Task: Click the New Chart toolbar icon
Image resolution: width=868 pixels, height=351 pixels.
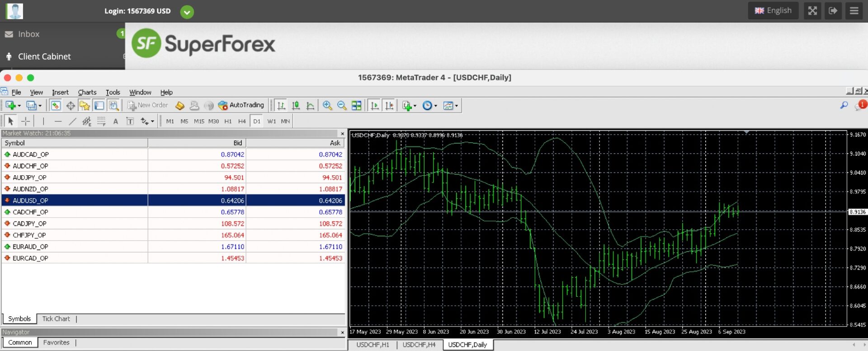Action: (10, 106)
